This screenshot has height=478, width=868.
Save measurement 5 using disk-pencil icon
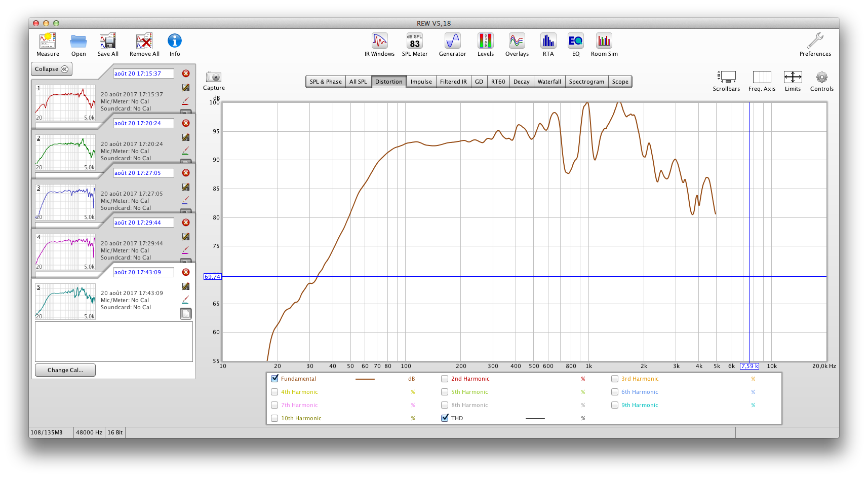(x=186, y=286)
